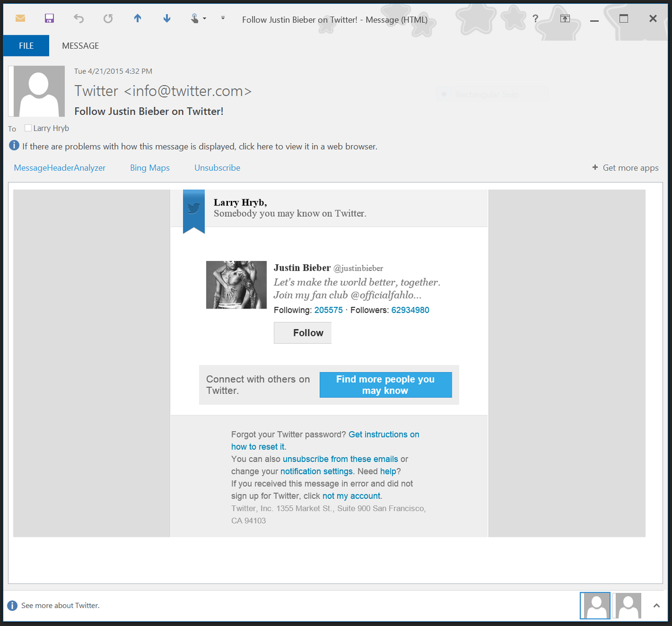Image resolution: width=672 pixels, height=626 pixels.
Task: Click the Followers count 62934980
Action: (x=410, y=310)
